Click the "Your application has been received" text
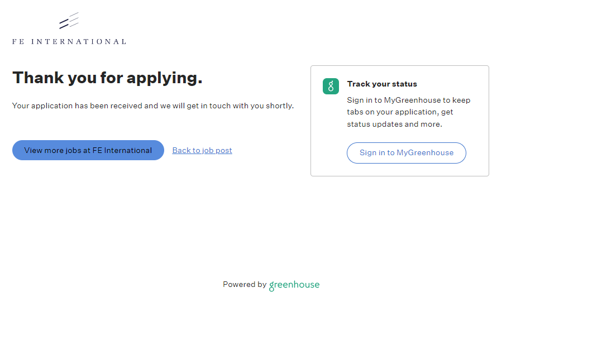The width and height of the screenshot is (602, 364). (77, 106)
